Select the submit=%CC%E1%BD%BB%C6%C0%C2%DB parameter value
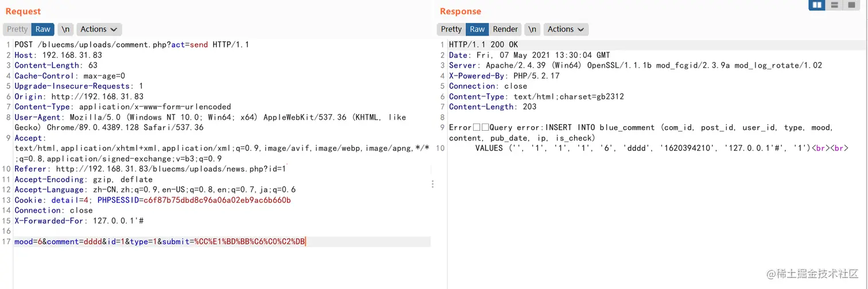 (x=250, y=241)
